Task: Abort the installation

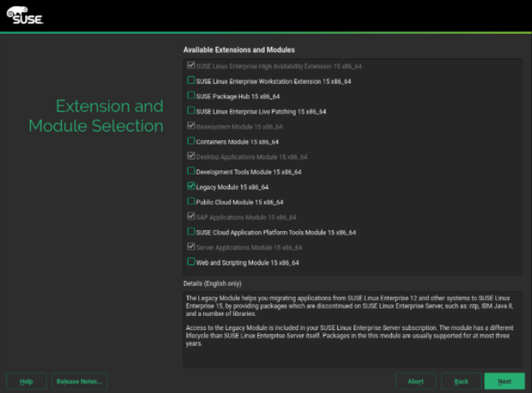Action: pos(415,381)
